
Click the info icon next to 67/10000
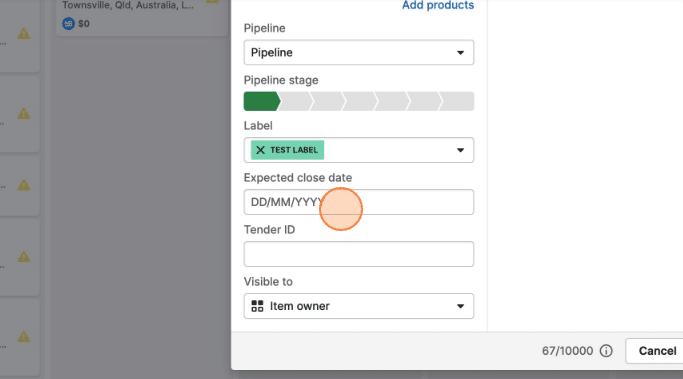click(606, 351)
